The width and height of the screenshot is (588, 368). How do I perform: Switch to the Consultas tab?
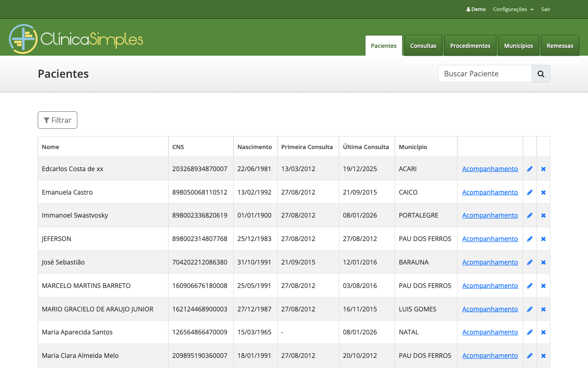coord(423,46)
